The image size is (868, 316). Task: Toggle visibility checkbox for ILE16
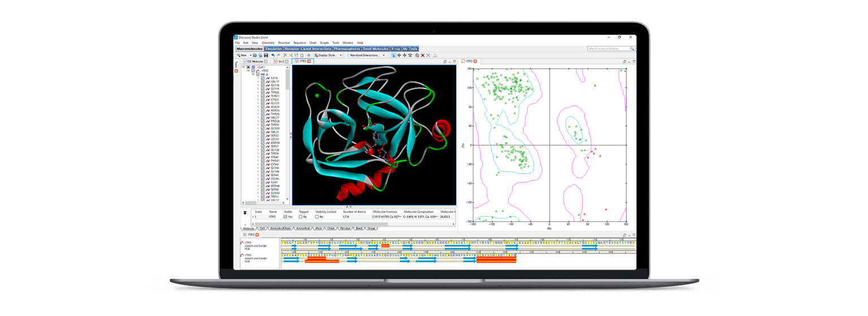pos(262,78)
